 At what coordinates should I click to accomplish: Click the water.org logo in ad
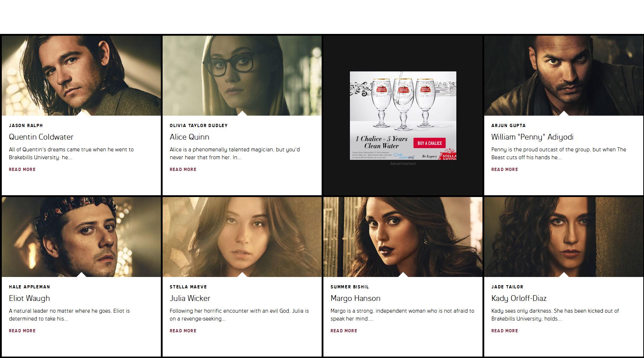click(x=404, y=156)
